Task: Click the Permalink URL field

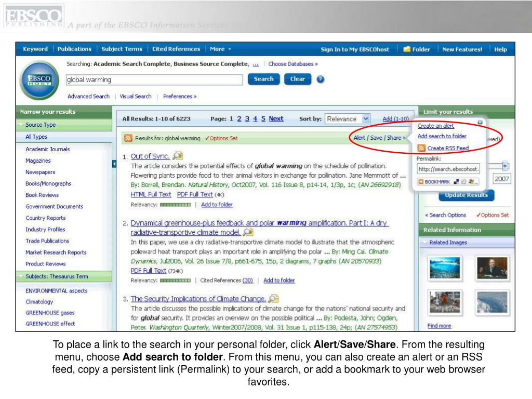Action: [x=448, y=169]
